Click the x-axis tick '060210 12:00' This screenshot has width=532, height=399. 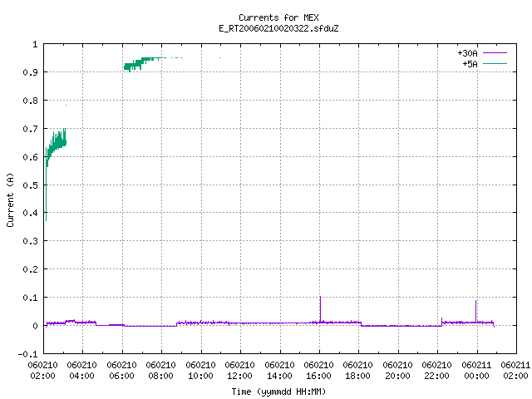(240, 371)
